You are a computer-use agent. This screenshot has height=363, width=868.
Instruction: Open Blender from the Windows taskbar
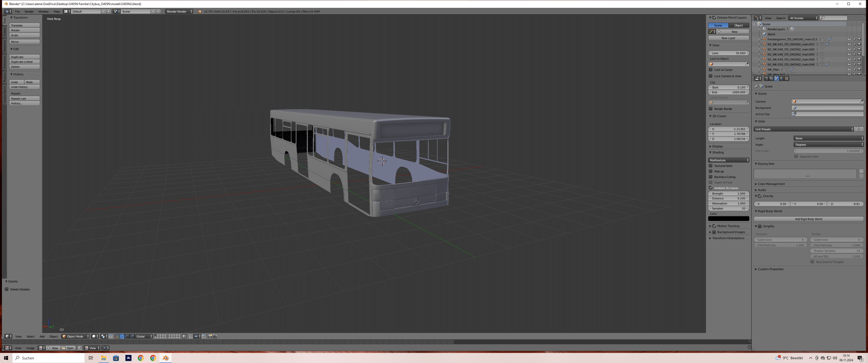tap(165, 358)
